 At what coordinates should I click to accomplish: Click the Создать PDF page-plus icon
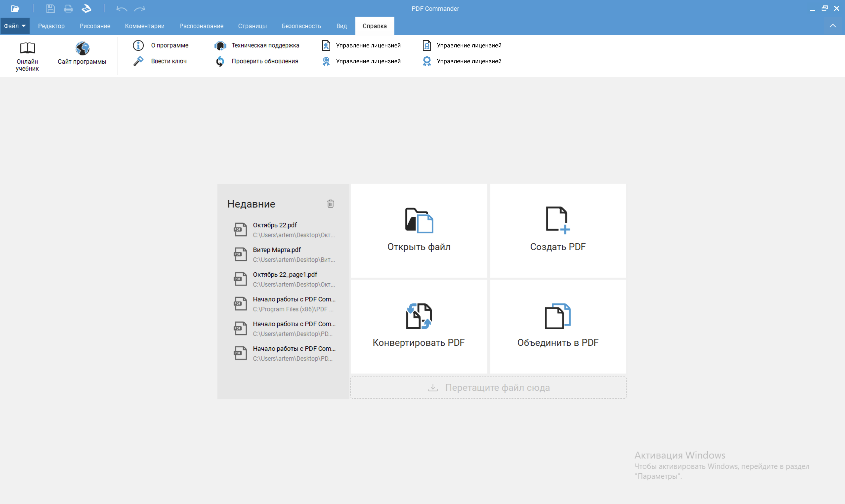coord(558,220)
